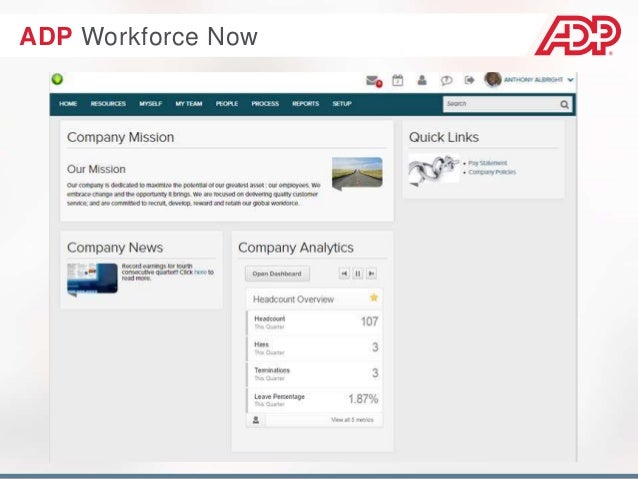Image resolution: width=638 pixels, height=479 pixels.
Task: Click the chain image in Quick Links
Action: point(434,169)
